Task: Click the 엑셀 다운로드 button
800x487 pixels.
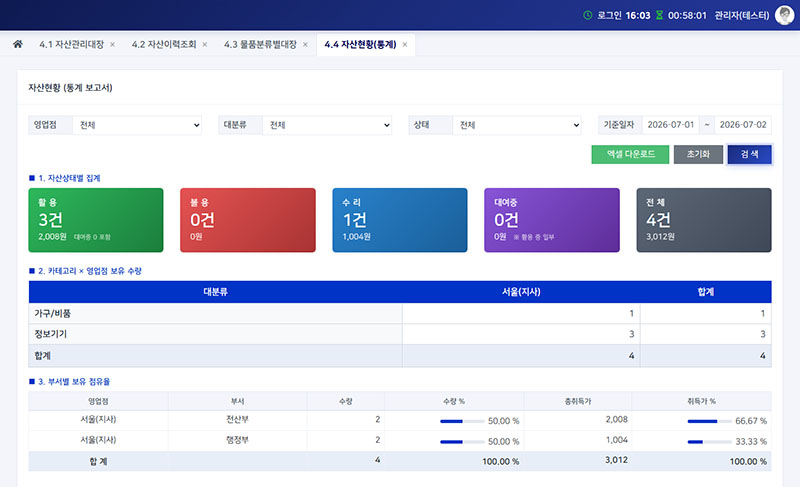Action: coord(630,154)
